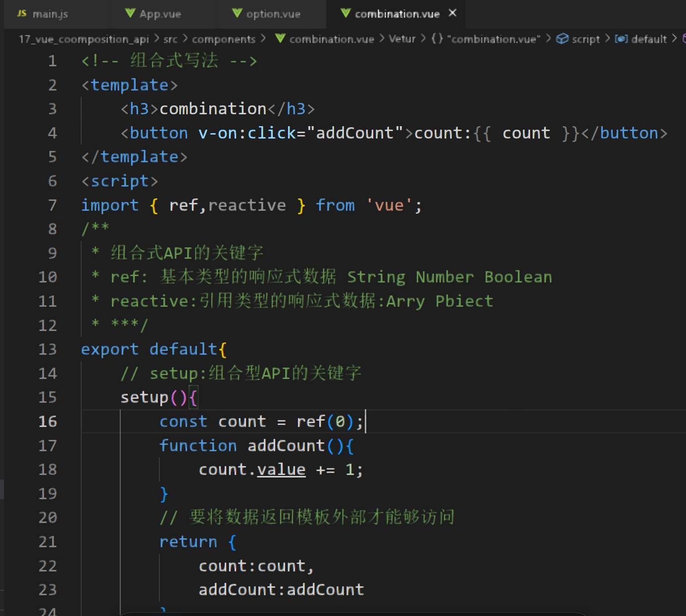Click line number 21 in the gutter

pos(48,542)
